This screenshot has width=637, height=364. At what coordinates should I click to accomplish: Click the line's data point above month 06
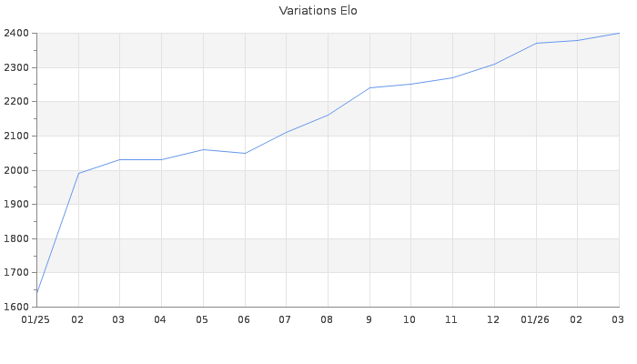pyautogui.click(x=245, y=153)
